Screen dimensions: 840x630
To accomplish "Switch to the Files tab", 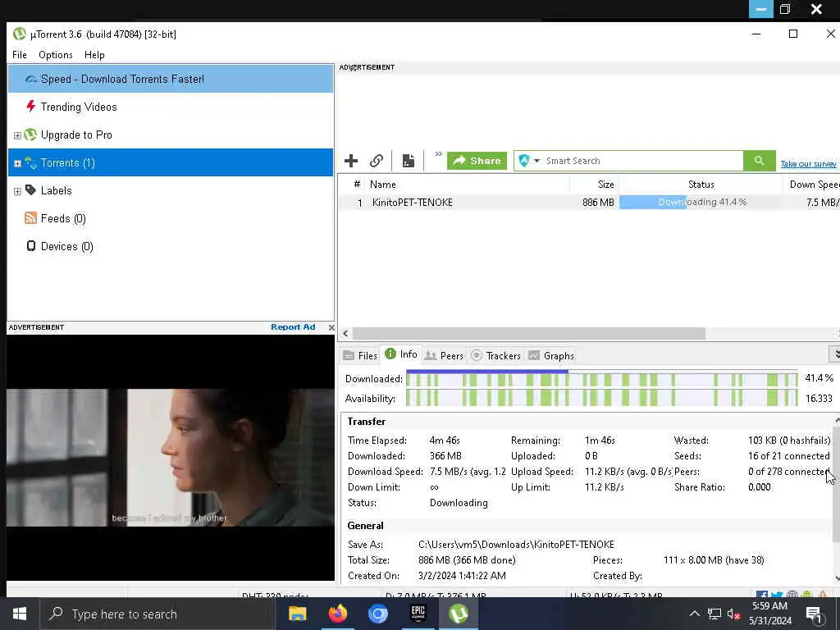I will point(361,356).
